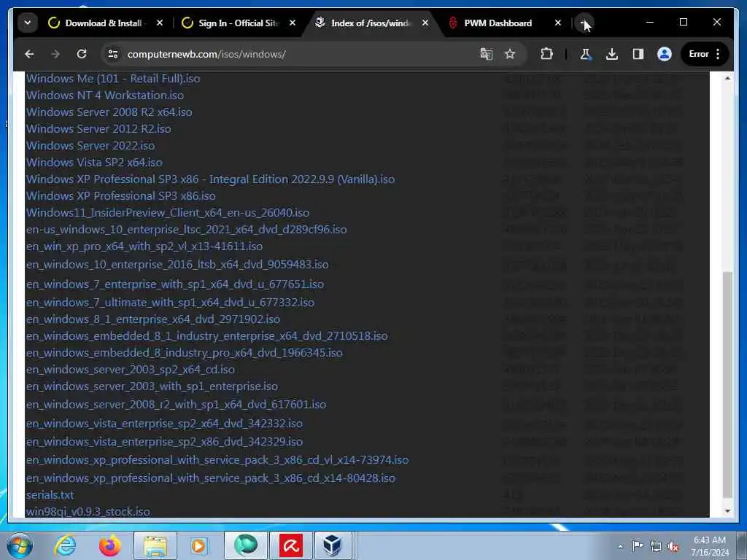
Task: Click windows_server_2008_r2_with_sp1 iso link
Action: (x=177, y=404)
